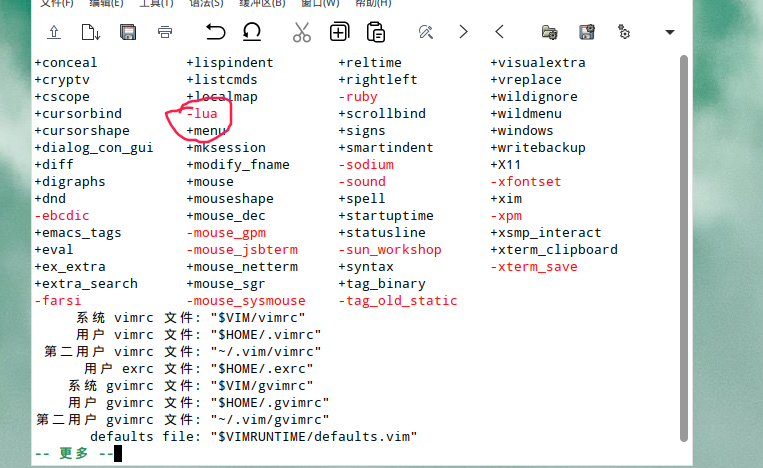Undo with the curved left arrow icon
This screenshot has width=763, height=468.
pos(215,32)
